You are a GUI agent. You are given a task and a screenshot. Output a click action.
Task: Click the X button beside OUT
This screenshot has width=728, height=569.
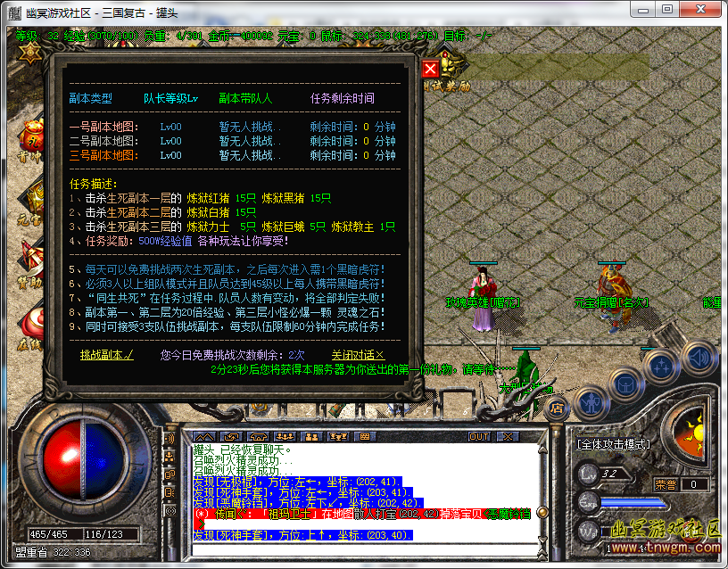[x=508, y=437]
